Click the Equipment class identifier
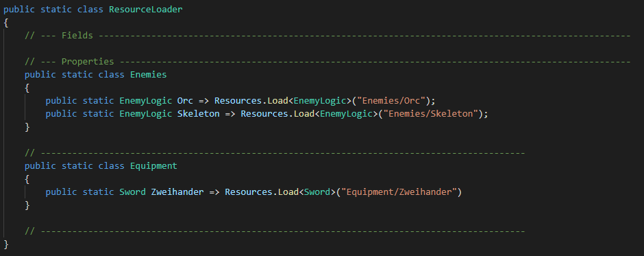 [153, 166]
